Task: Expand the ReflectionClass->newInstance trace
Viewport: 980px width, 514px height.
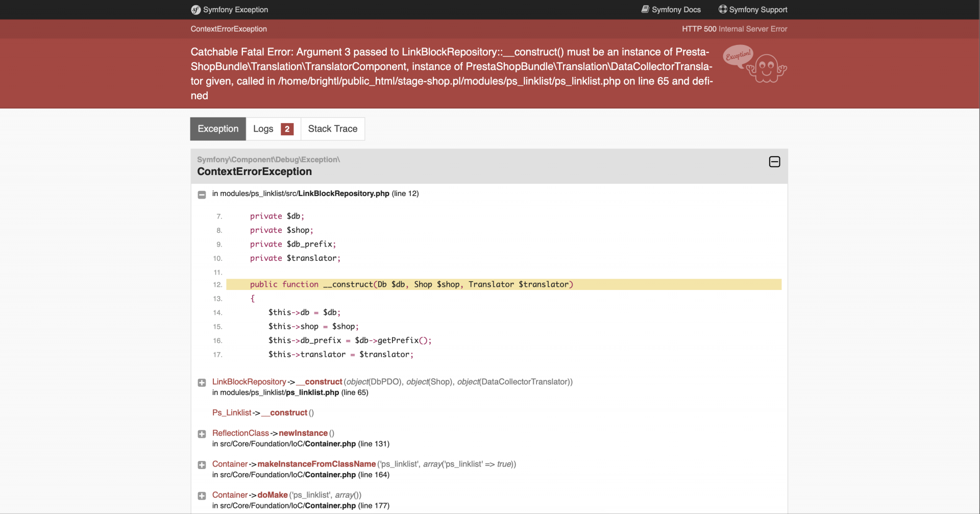Action: point(202,434)
